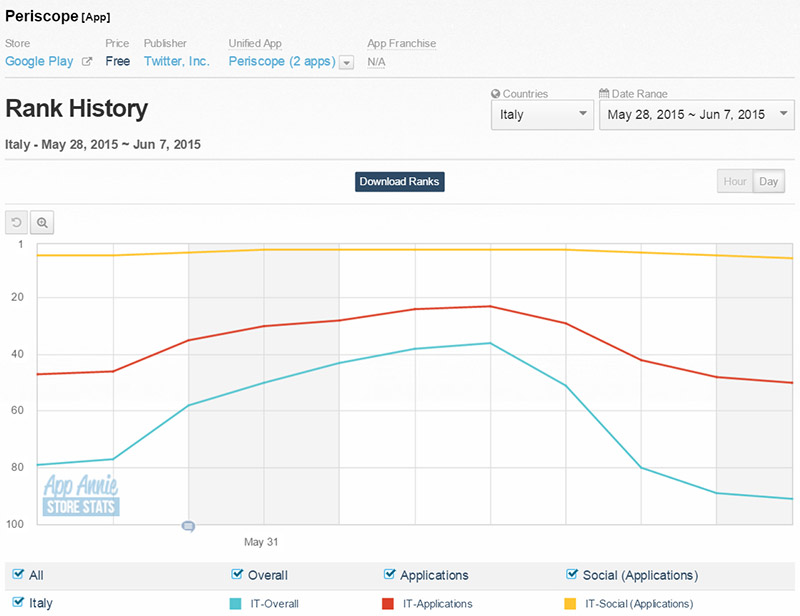Toggle the Overall checkbox

[237, 574]
